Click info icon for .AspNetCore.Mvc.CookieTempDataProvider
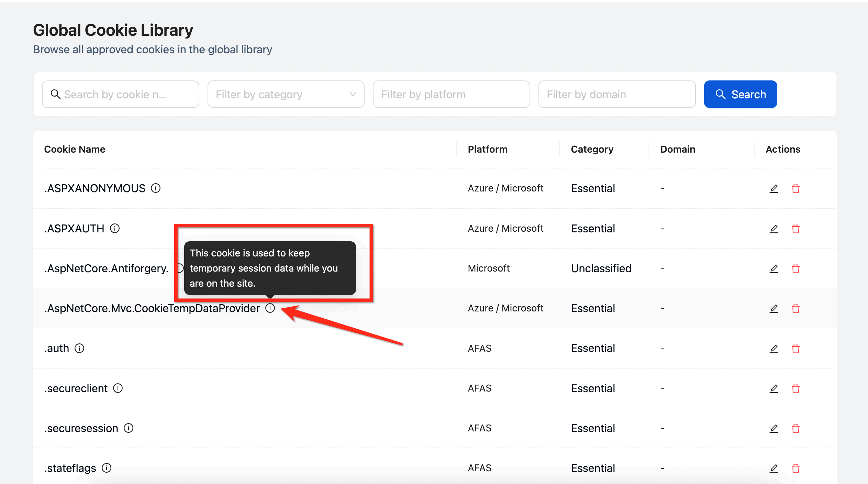The width and height of the screenshot is (868, 484). tap(270, 308)
